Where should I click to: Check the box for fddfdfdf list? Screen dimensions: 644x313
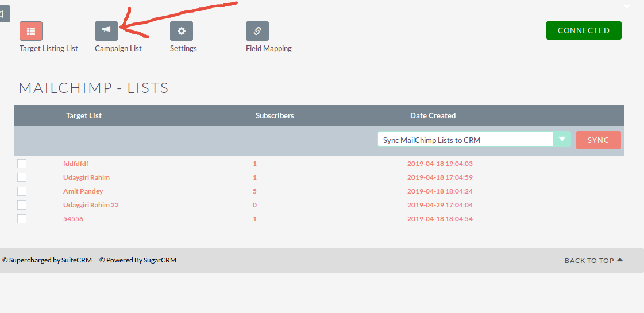click(22, 164)
